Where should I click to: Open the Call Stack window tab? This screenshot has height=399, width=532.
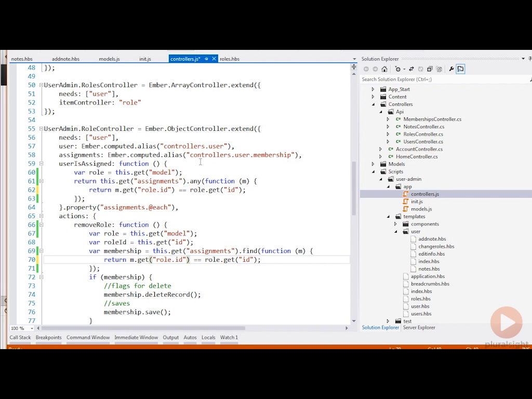20,337
